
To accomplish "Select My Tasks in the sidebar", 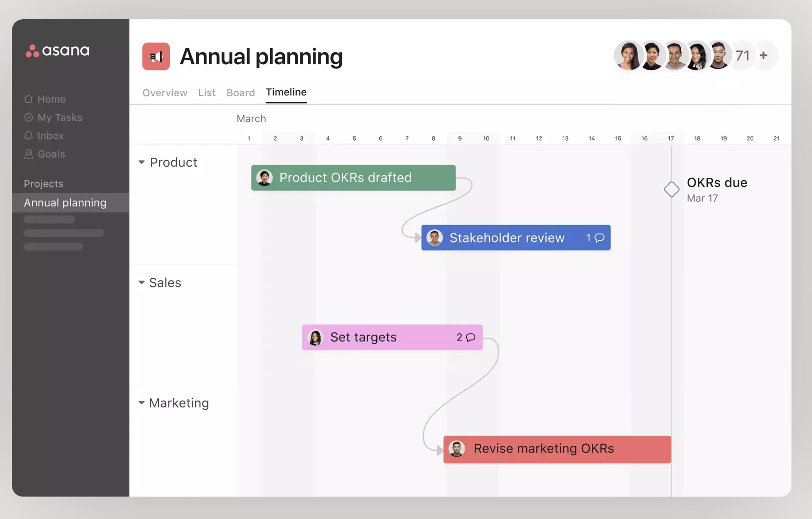I will (x=60, y=117).
